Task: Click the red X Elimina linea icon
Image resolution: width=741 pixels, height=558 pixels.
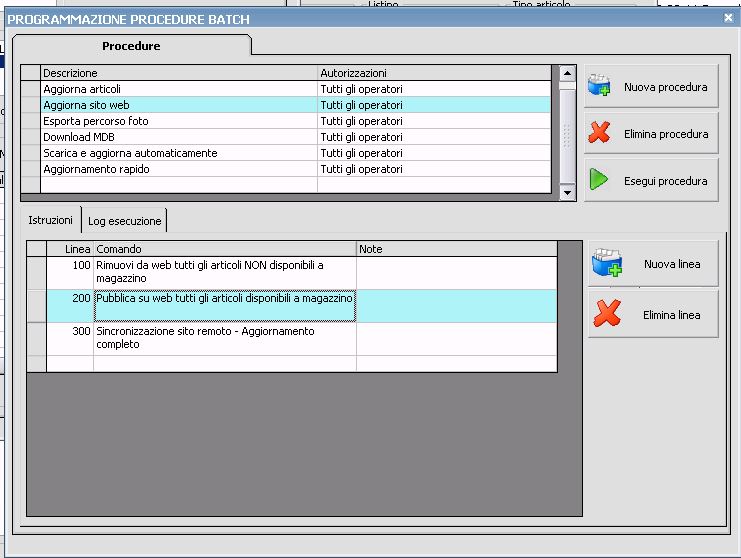Action: [607, 313]
